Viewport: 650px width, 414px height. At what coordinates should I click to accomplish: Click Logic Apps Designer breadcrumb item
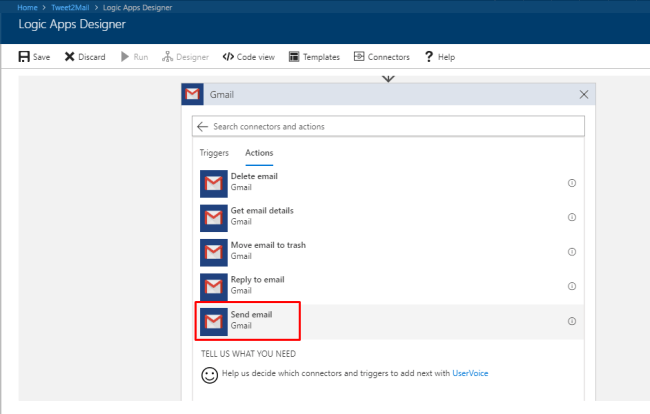pyautogui.click(x=137, y=7)
